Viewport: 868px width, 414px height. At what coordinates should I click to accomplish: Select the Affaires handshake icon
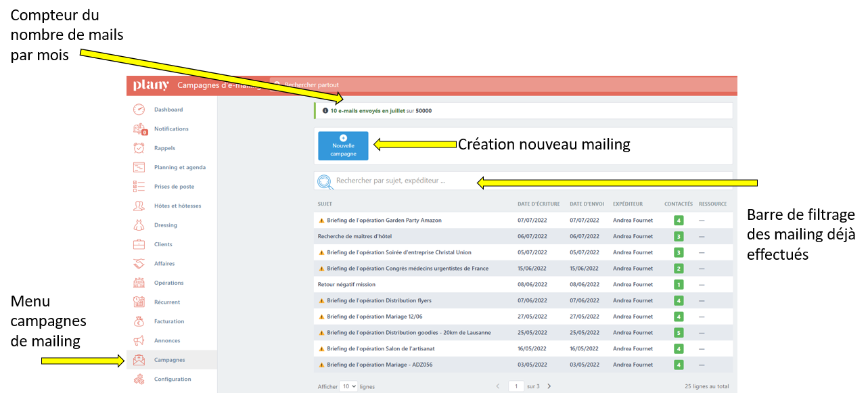(x=139, y=264)
